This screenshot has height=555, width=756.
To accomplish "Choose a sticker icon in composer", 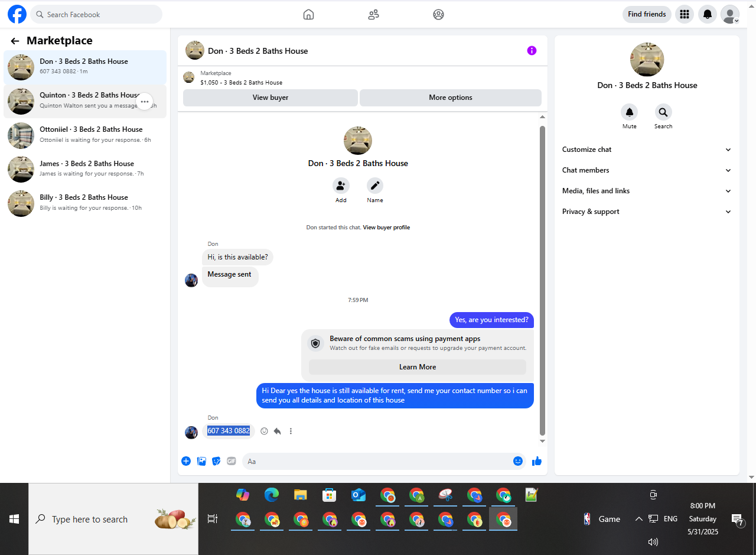I will click(216, 461).
